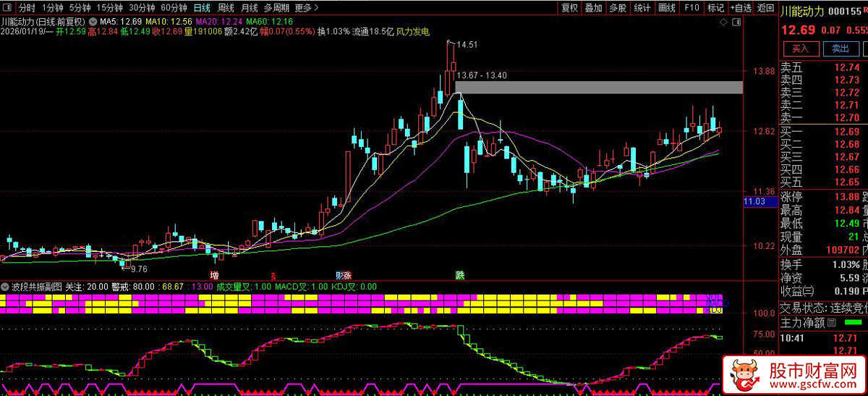Activate the 画线 drawing tool
Screen dimensions: 868x396
[x=666, y=8]
